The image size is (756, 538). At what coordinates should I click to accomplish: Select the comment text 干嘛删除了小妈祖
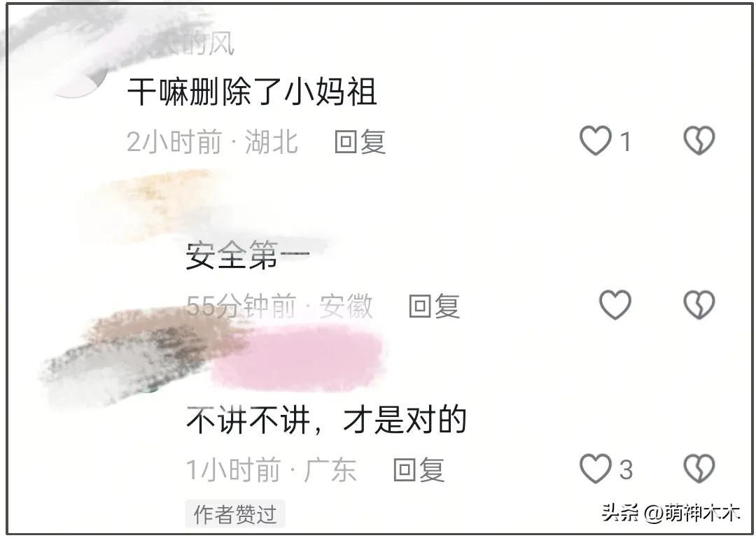252,92
